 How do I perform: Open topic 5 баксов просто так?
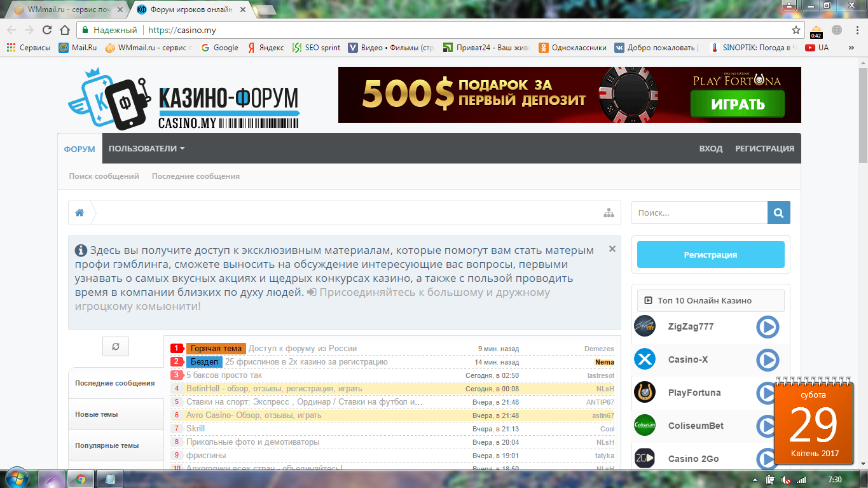click(x=224, y=375)
